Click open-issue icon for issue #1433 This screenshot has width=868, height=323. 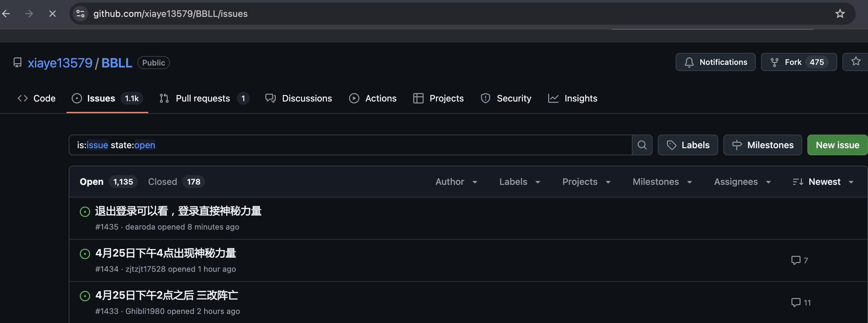tap(85, 296)
